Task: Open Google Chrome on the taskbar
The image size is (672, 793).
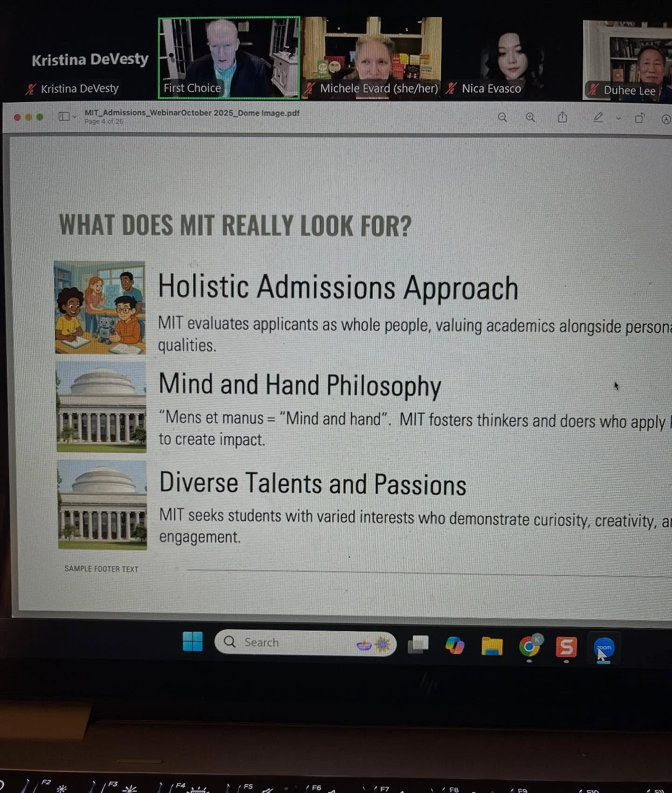Action: point(529,647)
